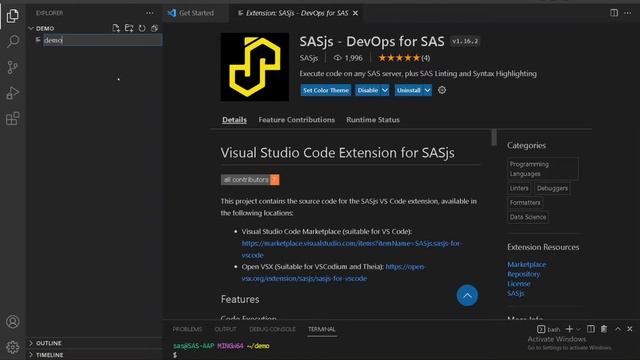Image resolution: width=640 pixels, height=360 pixels.
Task: Click the details page scrollbar thumb
Action: (494, 137)
